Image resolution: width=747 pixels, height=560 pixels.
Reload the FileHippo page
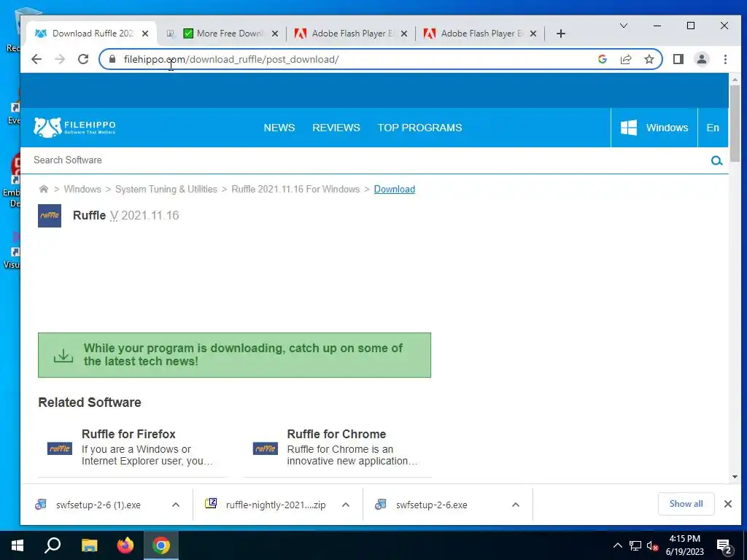click(83, 59)
